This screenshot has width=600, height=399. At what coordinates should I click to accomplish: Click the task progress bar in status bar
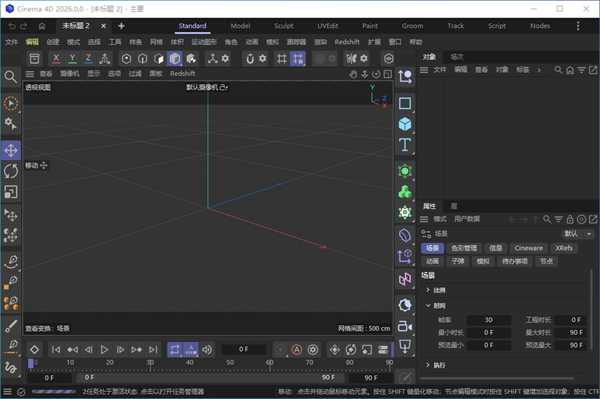(x=54, y=392)
